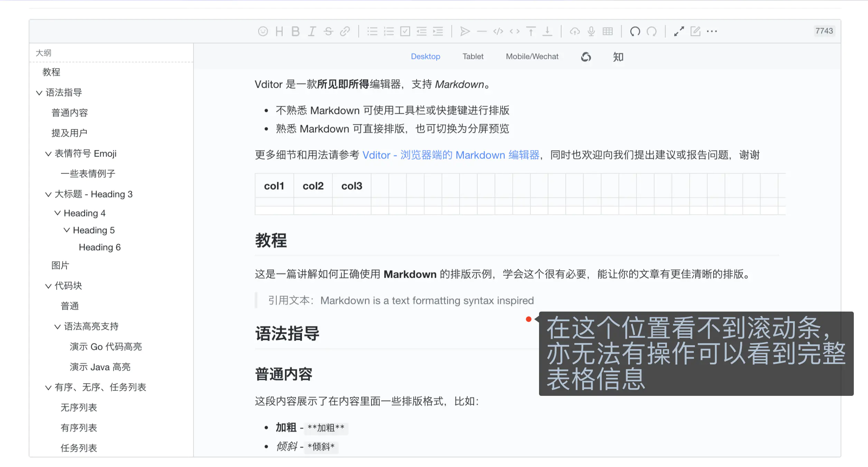Toggle edit mode pencil icon

pos(695,31)
